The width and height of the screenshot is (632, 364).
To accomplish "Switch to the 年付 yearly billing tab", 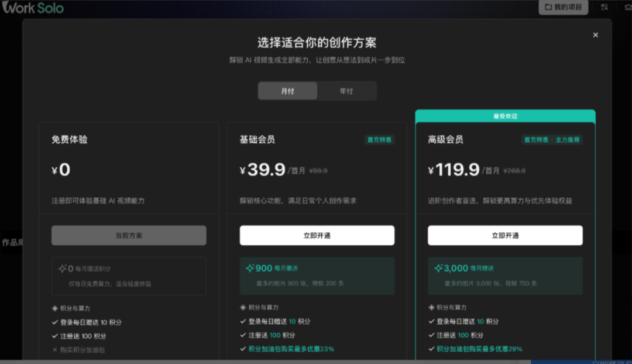I will [346, 91].
